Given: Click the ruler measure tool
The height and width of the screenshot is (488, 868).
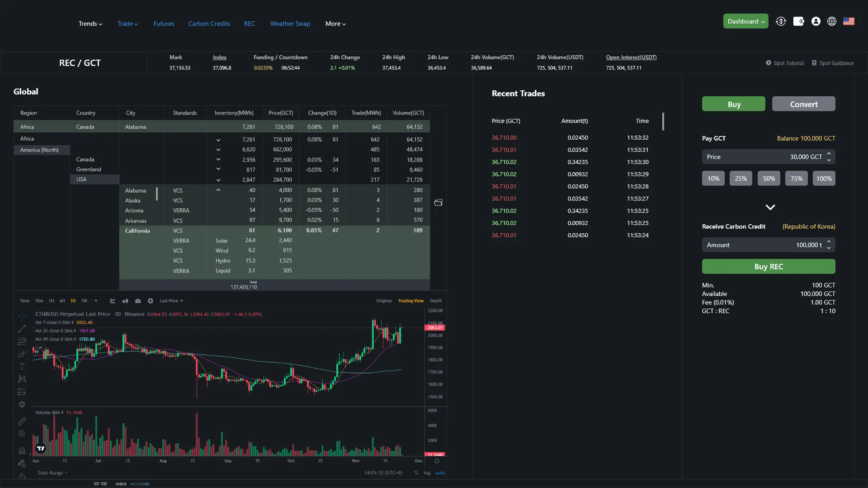Looking at the screenshot, I should coord(22,421).
